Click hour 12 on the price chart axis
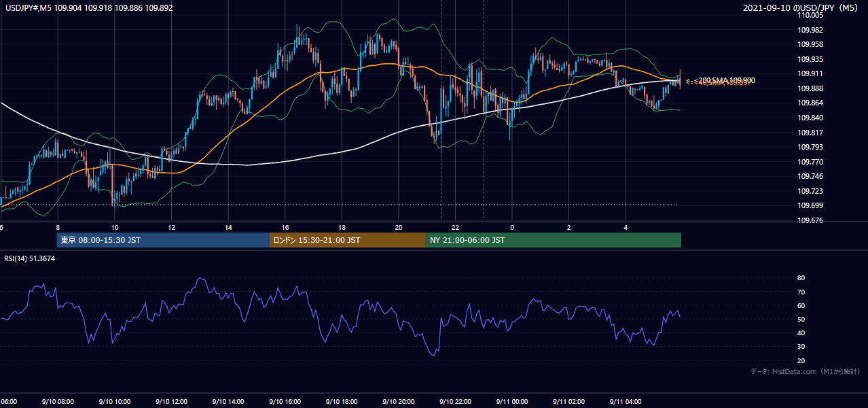 tap(171, 228)
